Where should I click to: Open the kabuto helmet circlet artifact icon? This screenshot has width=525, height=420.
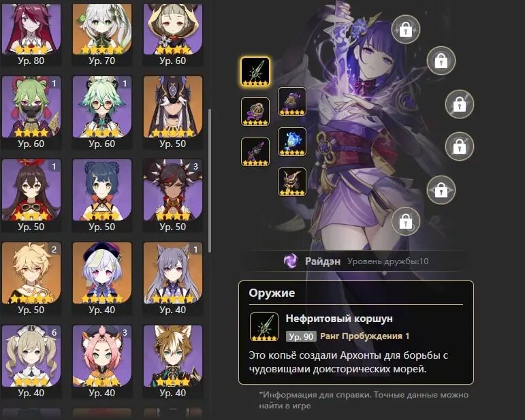[292, 182]
